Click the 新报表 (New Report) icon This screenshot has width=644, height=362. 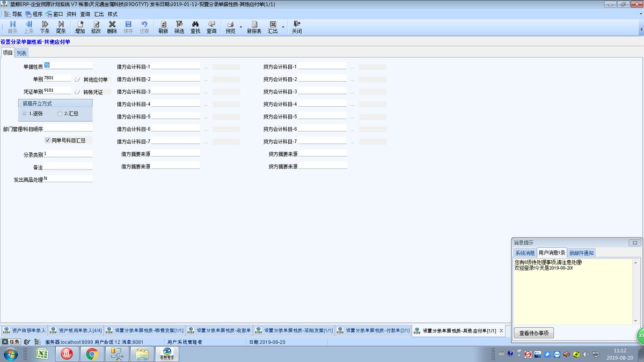point(254,27)
